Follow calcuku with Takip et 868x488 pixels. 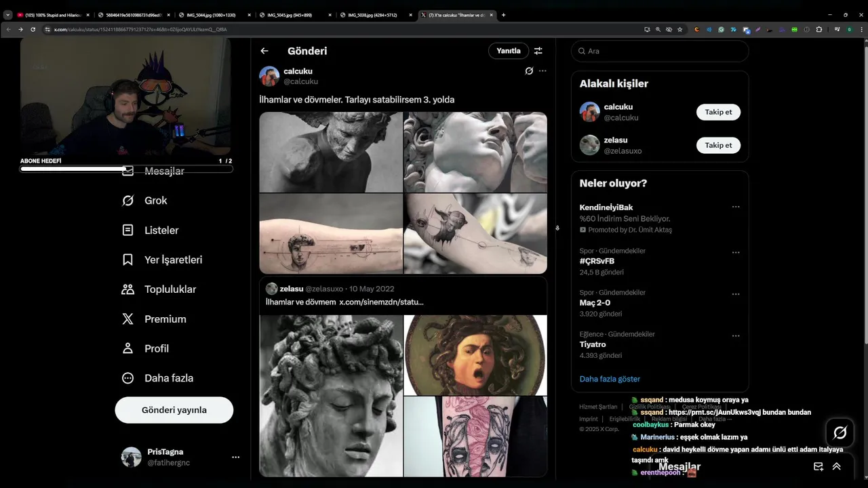click(718, 112)
